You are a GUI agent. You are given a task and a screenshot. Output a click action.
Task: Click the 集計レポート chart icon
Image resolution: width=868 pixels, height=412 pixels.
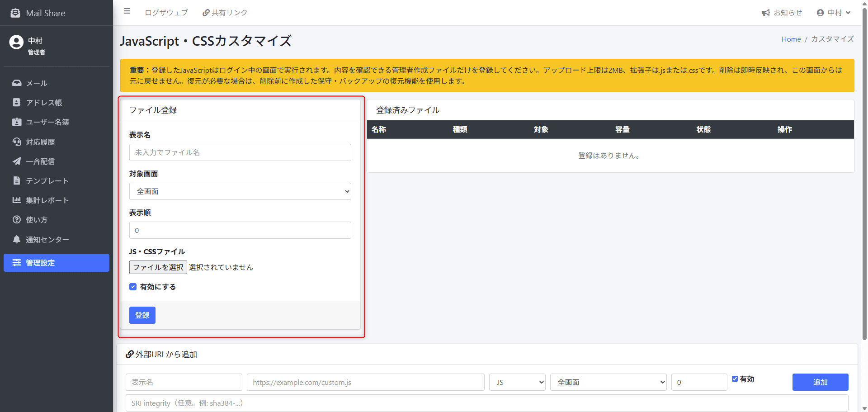(x=17, y=200)
